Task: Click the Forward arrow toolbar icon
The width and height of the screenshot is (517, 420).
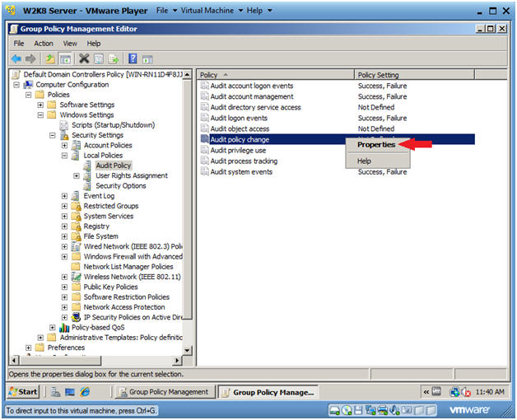Action: point(30,59)
